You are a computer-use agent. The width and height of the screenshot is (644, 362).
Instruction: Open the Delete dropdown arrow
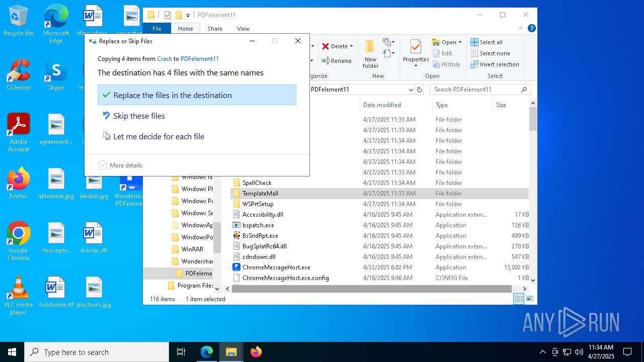point(351,46)
